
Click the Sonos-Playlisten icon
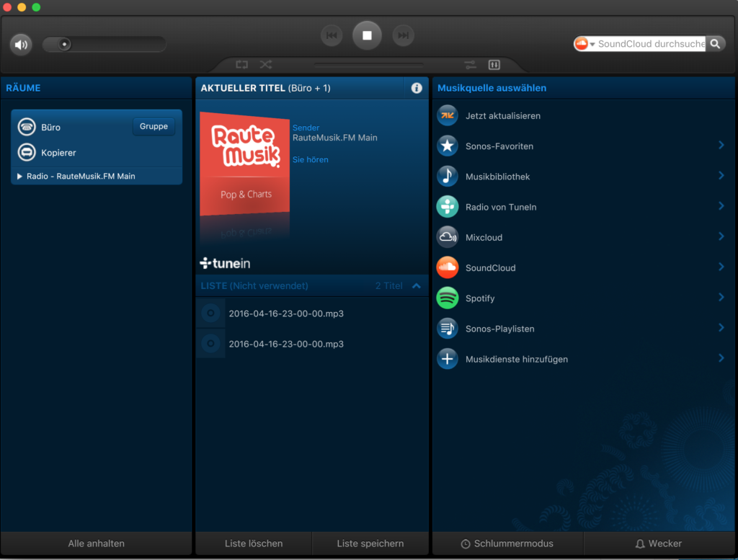448,329
